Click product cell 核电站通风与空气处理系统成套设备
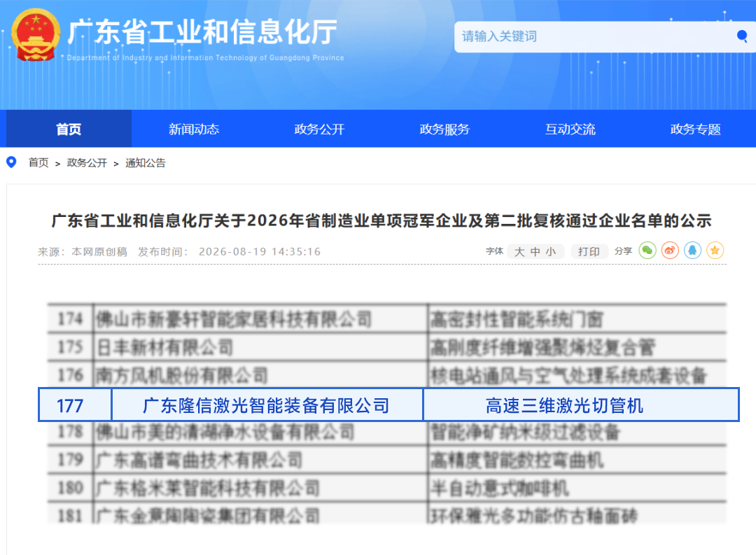Viewport: 756px width, 555px height. click(x=568, y=376)
